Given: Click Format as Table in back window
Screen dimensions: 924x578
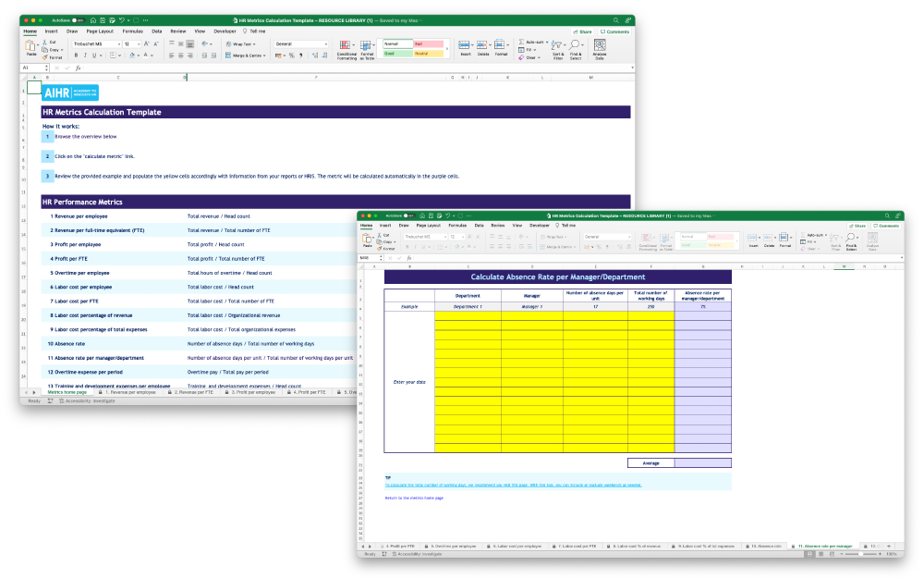Looking at the screenshot, I should tap(367, 49).
